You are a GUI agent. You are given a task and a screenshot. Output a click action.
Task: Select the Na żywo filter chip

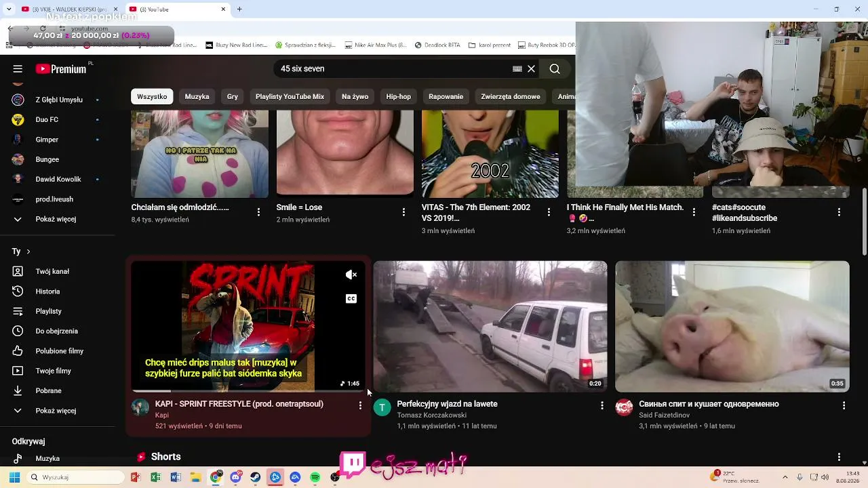pos(355,96)
